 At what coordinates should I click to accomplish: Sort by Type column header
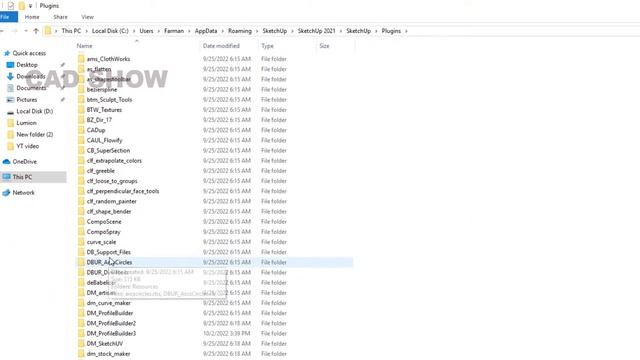[x=267, y=46]
